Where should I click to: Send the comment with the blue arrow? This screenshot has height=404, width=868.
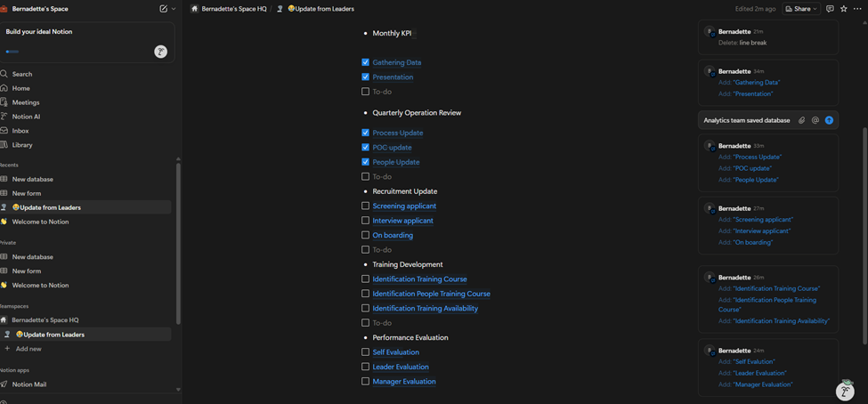point(829,120)
